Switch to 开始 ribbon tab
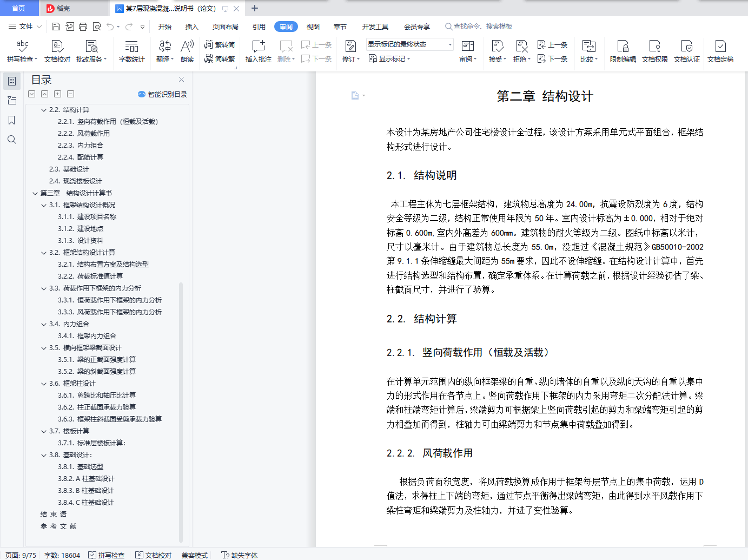The height and width of the screenshot is (560, 748). tap(165, 27)
